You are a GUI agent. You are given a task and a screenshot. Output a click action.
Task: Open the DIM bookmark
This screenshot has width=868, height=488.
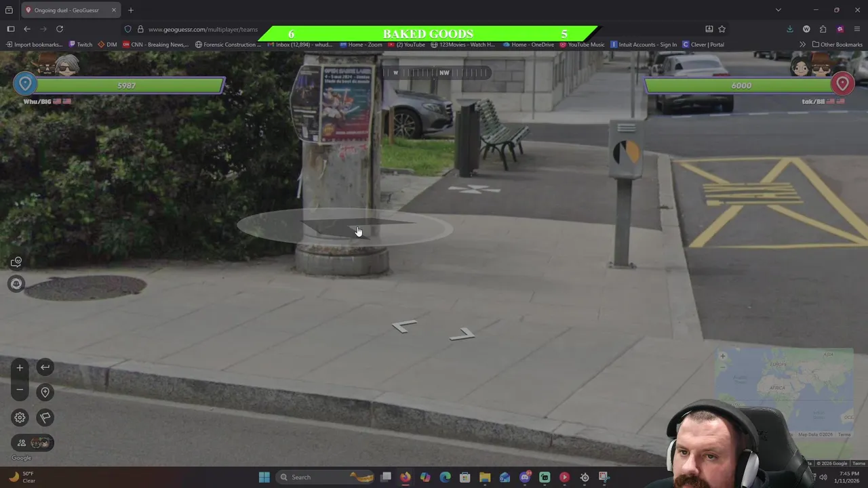(x=107, y=45)
